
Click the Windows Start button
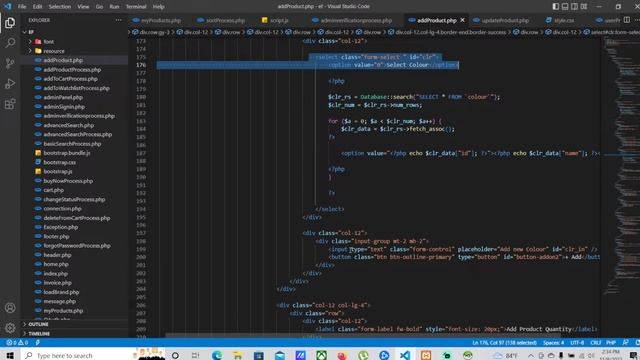point(10,355)
